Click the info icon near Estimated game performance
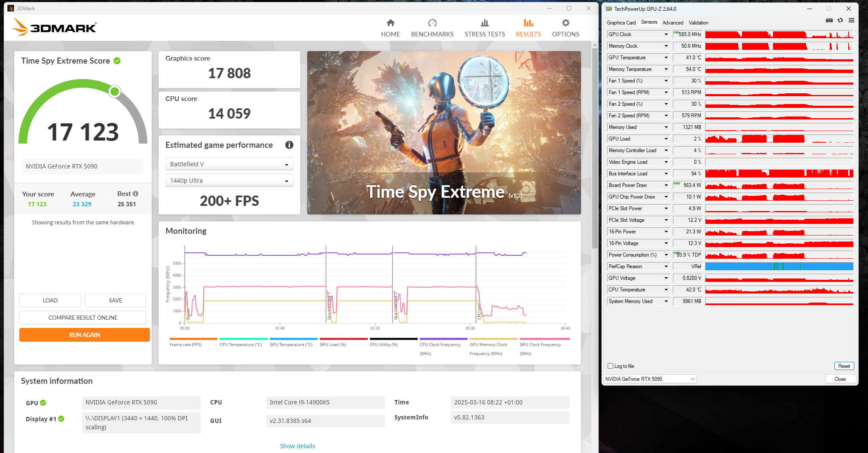Screen dimensions: 868x453 289,145
